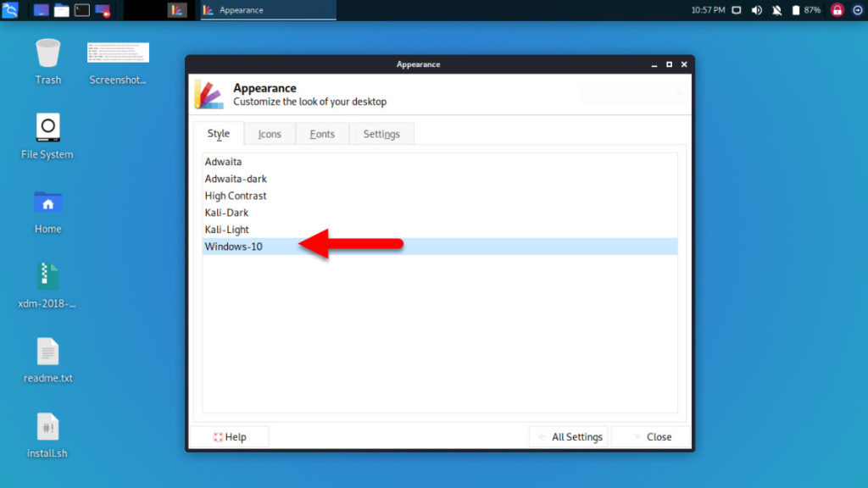Switch to the Fonts tab

pyautogui.click(x=322, y=134)
